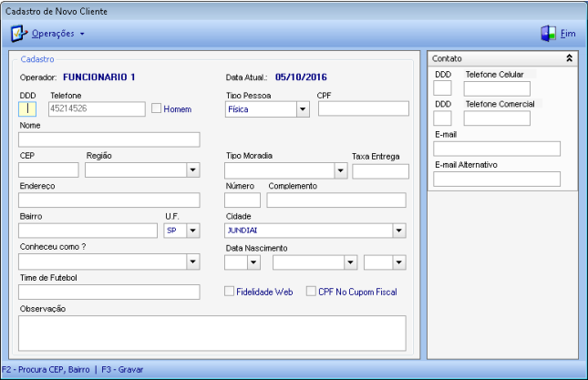Open the Tipo Moradia dropdown

[341, 171]
